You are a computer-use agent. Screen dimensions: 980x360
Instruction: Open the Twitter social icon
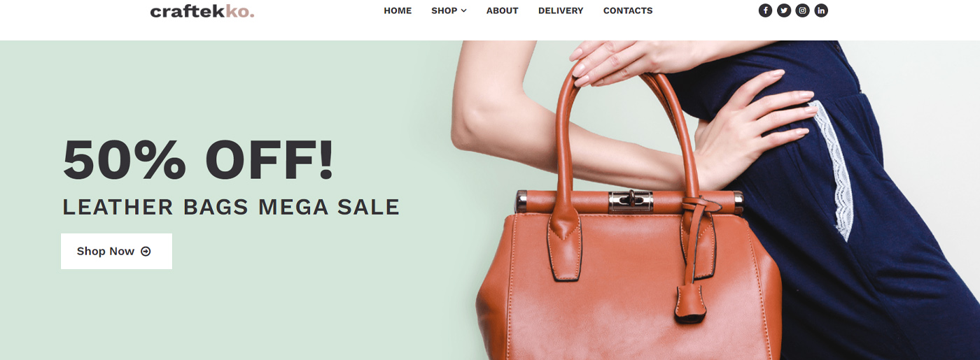784,10
